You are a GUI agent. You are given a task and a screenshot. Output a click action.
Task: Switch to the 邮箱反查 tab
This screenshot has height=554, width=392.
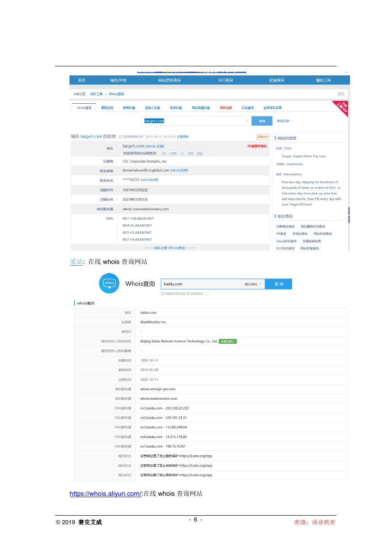click(x=129, y=108)
